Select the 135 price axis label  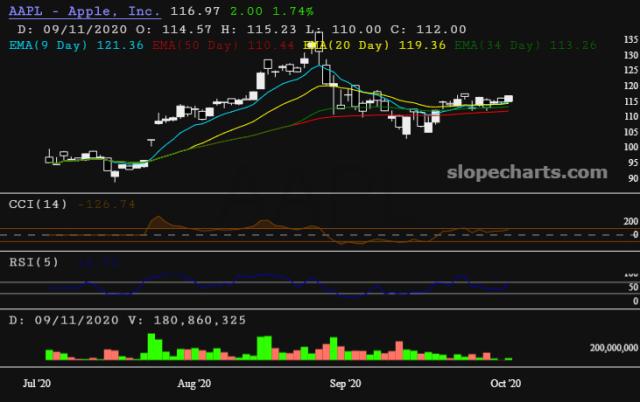(x=631, y=40)
